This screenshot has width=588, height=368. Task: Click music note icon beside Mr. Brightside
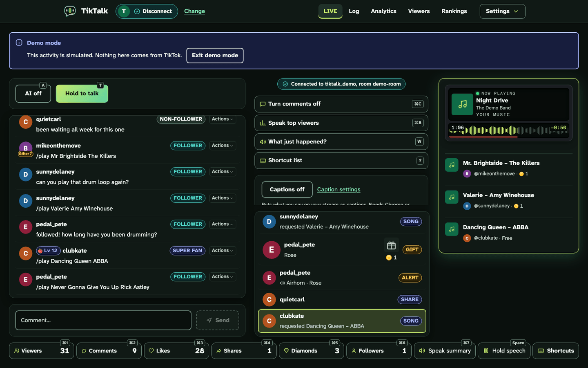(x=452, y=165)
